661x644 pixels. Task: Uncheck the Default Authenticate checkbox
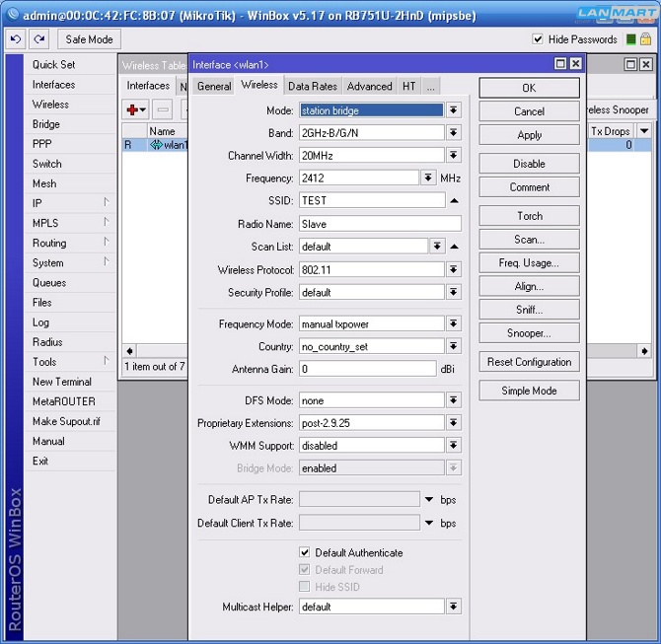pos(305,553)
